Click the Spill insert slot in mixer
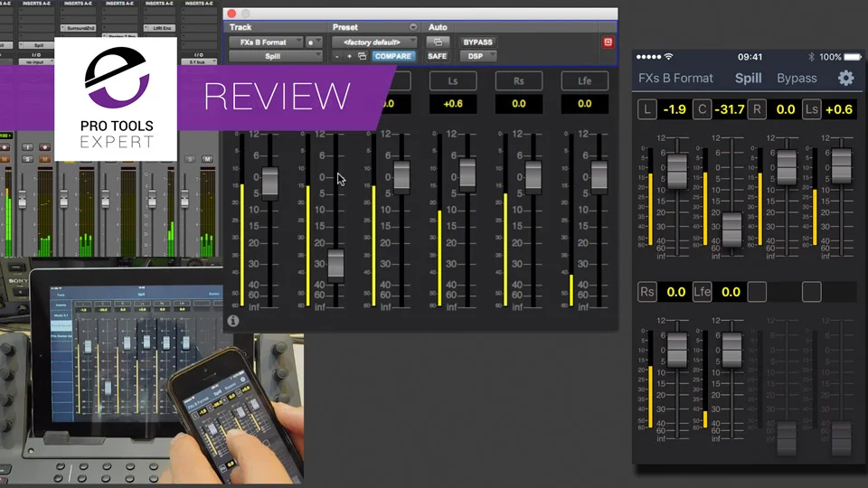The height and width of the screenshot is (488, 868). point(38,45)
